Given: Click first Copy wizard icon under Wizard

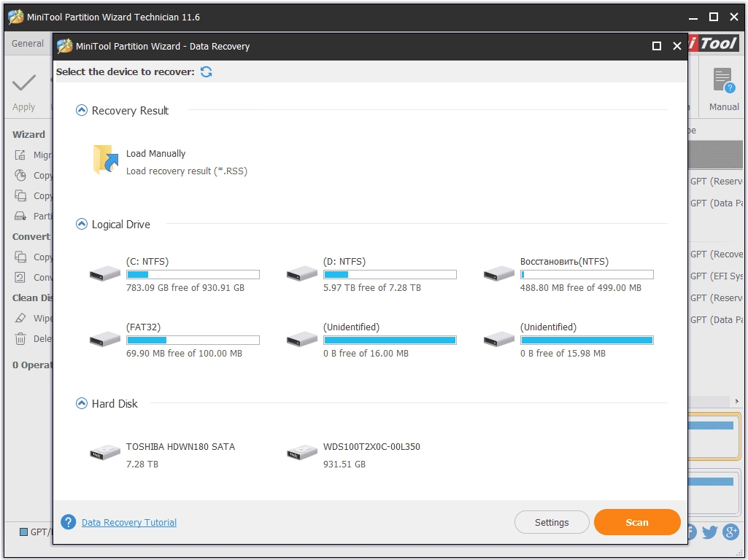Looking at the screenshot, I should (x=20, y=176).
